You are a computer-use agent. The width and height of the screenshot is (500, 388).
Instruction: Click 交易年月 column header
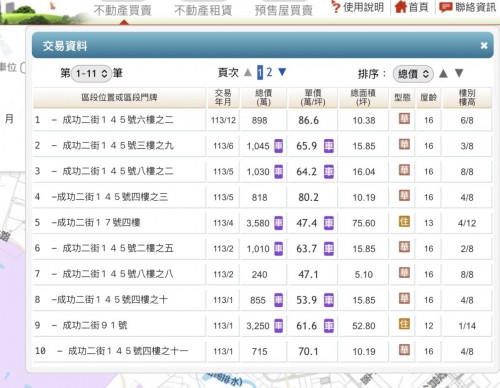pyautogui.click(x=223, y=97)
